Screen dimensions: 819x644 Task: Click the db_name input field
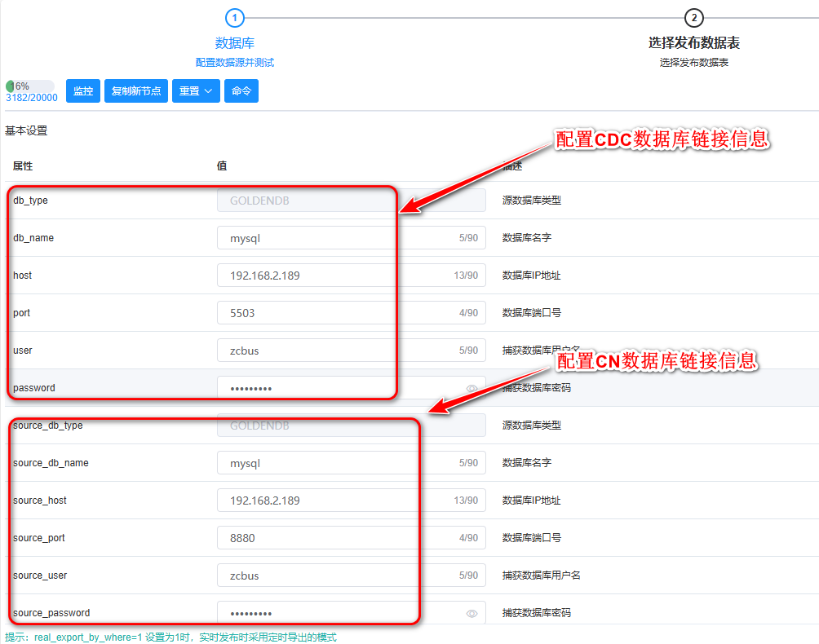[x=334, y=238]
